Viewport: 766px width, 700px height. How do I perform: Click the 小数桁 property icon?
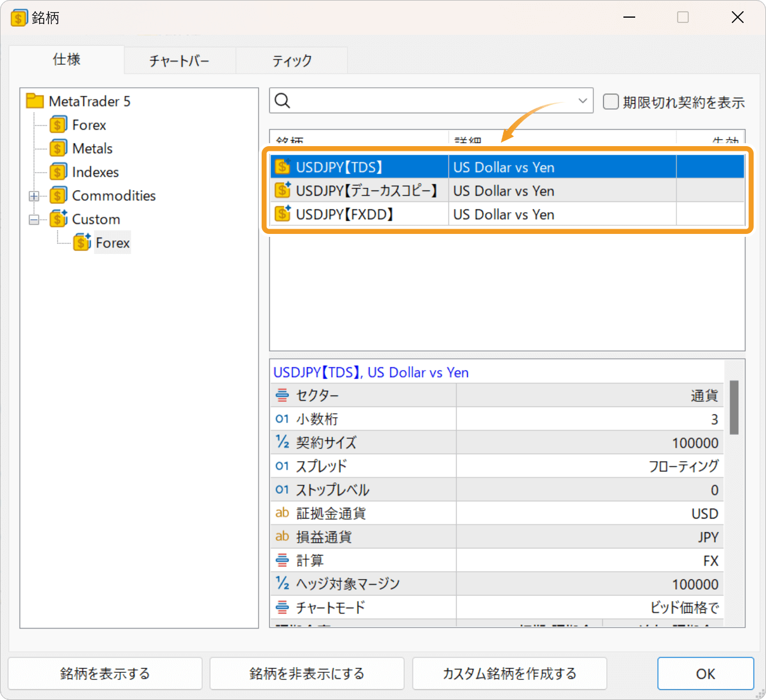[282, 419]
